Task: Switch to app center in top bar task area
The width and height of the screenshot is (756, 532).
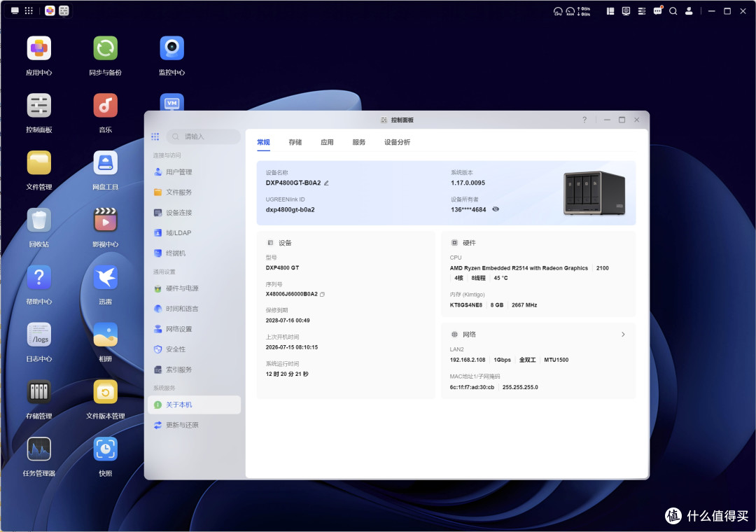Action: tap(50, 10)
